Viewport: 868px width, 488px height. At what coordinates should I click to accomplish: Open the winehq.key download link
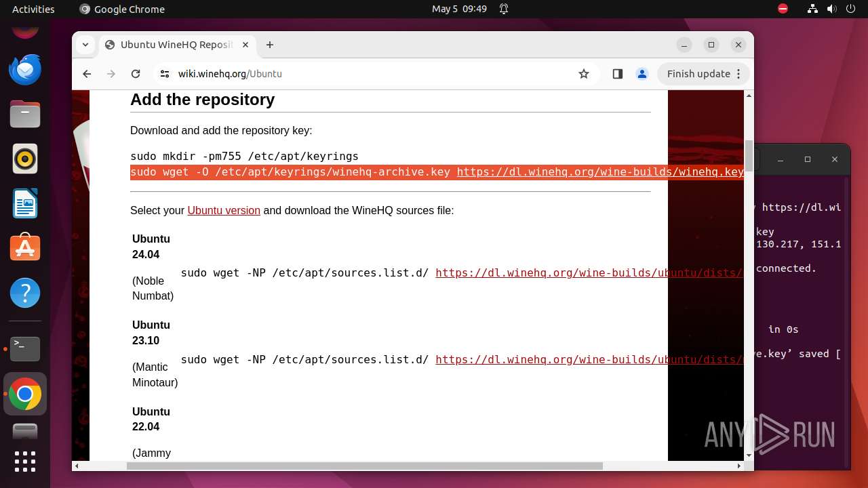pyautogui.click(x=600, y=172)
